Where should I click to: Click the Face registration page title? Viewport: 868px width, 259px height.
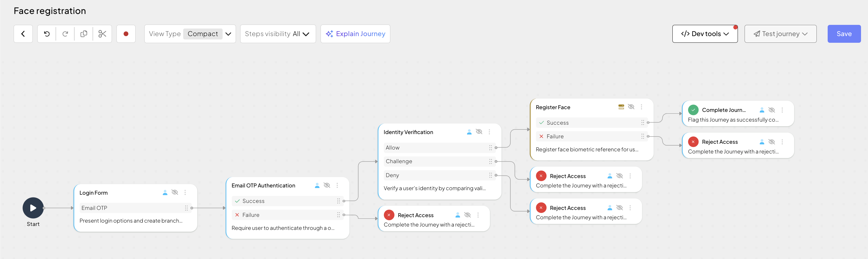pos(50,11)
